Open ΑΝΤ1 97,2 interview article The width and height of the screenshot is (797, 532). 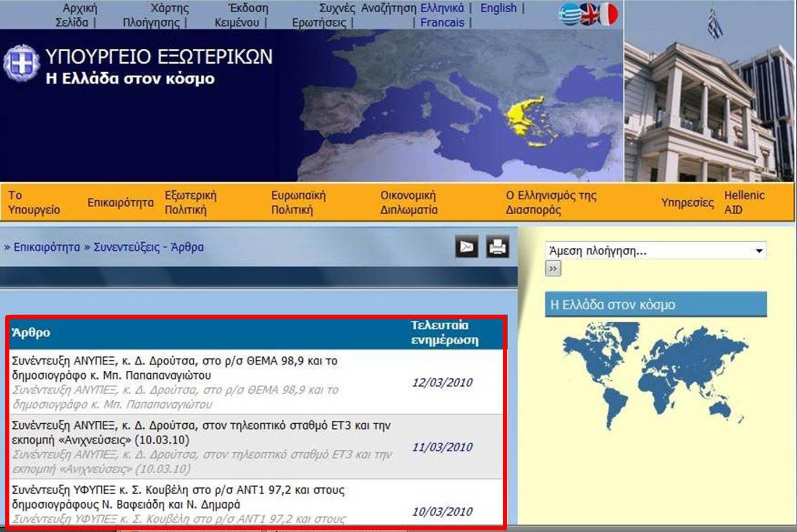[178, 497]
